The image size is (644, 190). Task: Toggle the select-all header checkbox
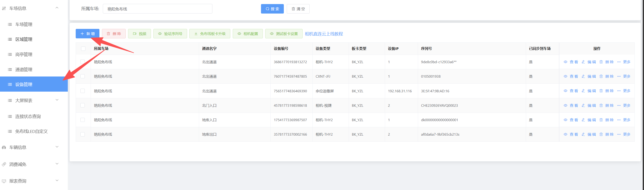pyautogui.click(x=83, y=49)
